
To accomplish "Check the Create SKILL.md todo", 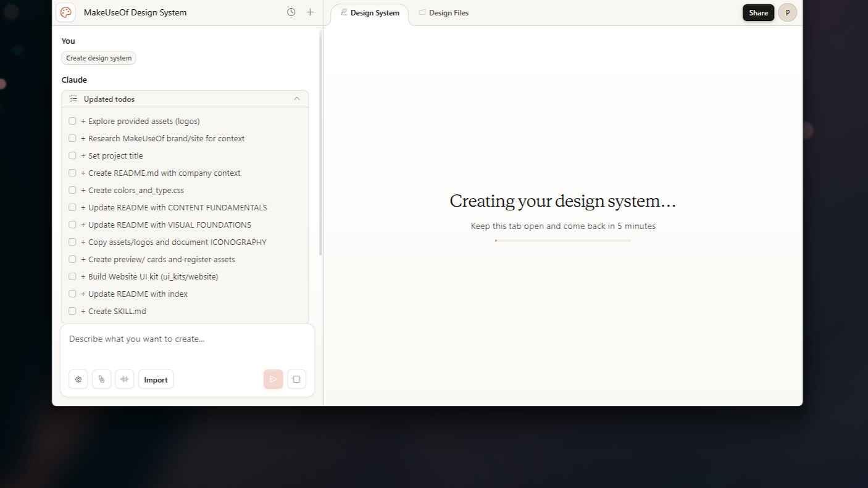I will pos(72,311).
